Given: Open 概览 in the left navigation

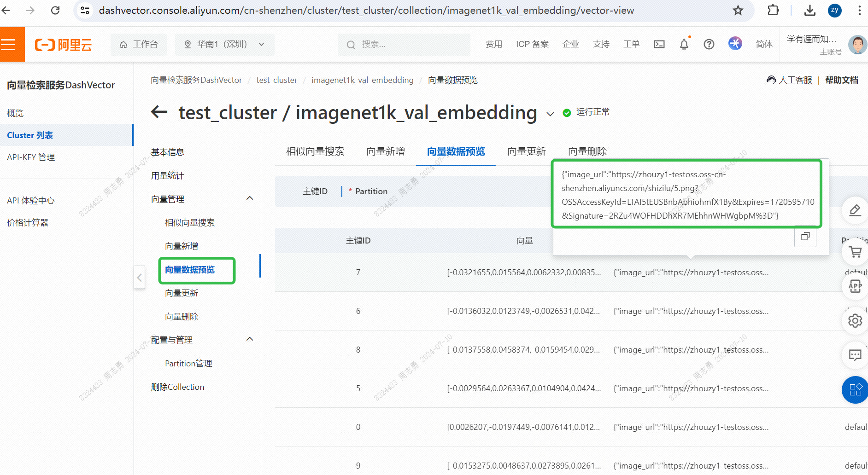Looking at the screenshot, I should 15,113.
